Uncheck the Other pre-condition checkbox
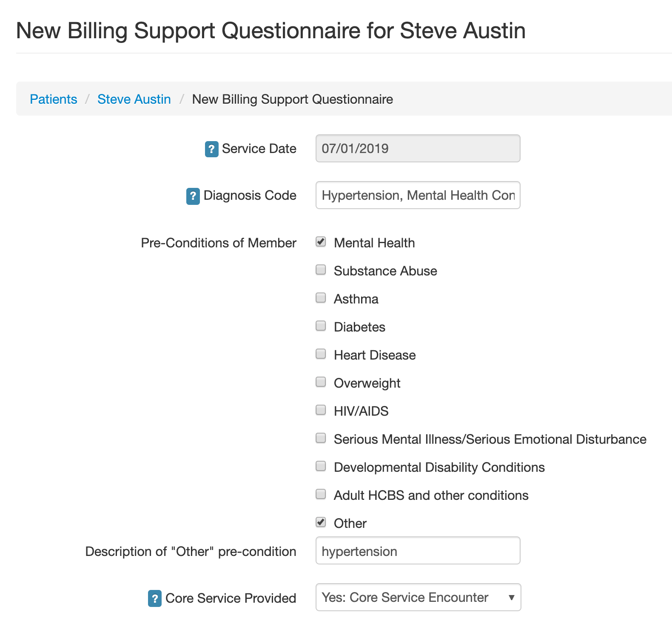This screenshot has width=672, height=618. click(321, 522)
